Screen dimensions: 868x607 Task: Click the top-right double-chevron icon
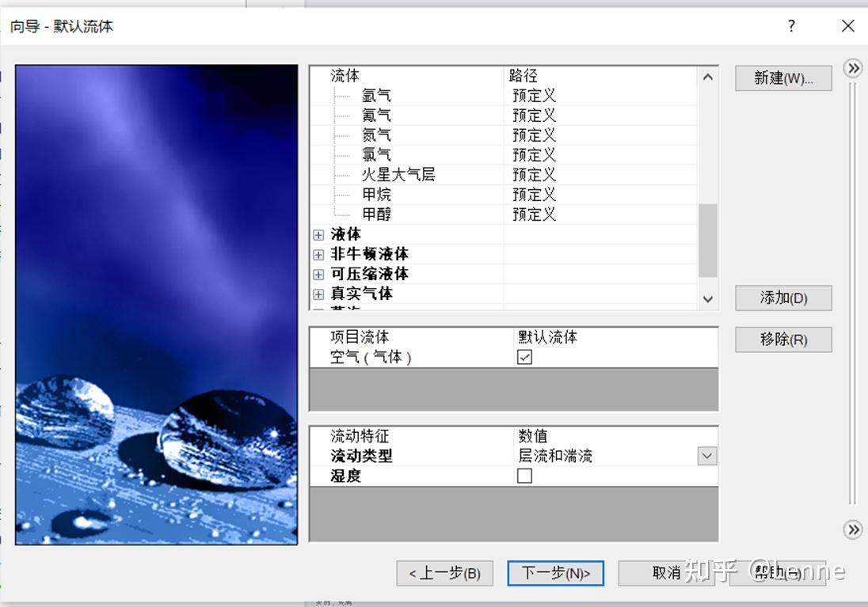tap(853, 69)
